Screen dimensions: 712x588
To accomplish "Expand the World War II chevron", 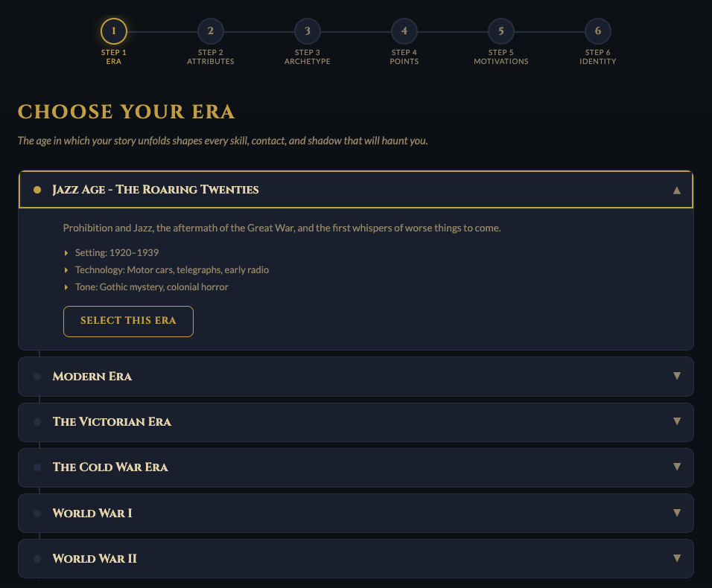I will click(x=676, y=558).
